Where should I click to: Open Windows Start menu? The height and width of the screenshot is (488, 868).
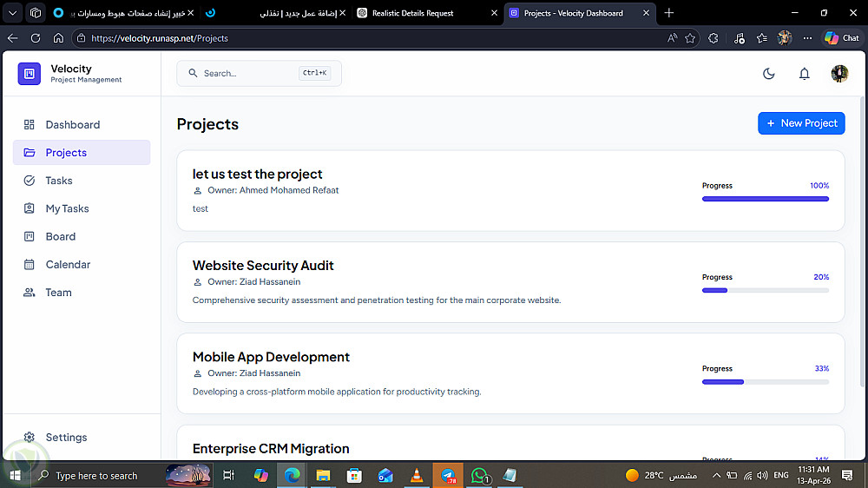15,475
